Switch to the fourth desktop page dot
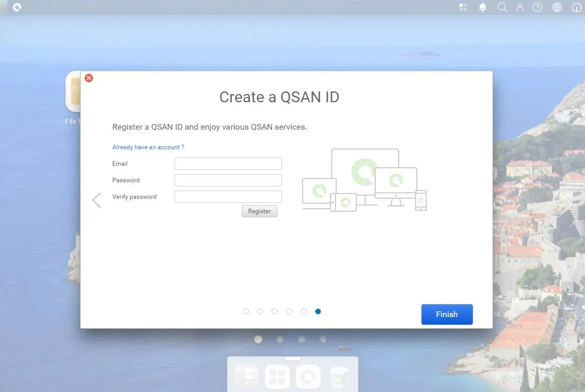This screenshot has height=392, width=585. tap(323, 339)
